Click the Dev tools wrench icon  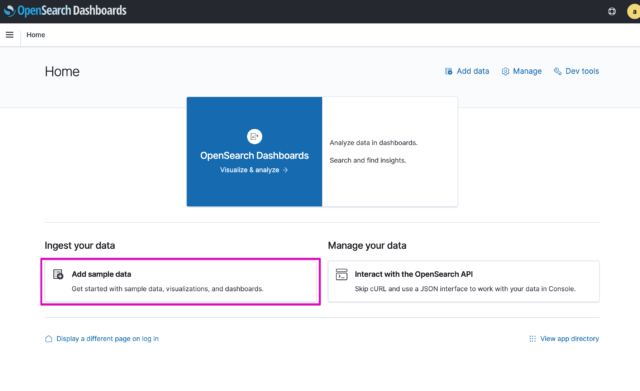click(x=558, y=71)
